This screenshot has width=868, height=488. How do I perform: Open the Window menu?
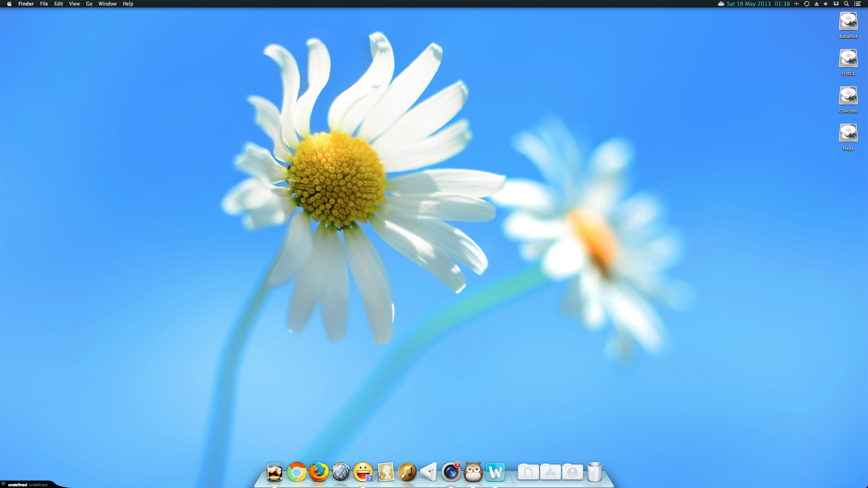pos(107,4)
